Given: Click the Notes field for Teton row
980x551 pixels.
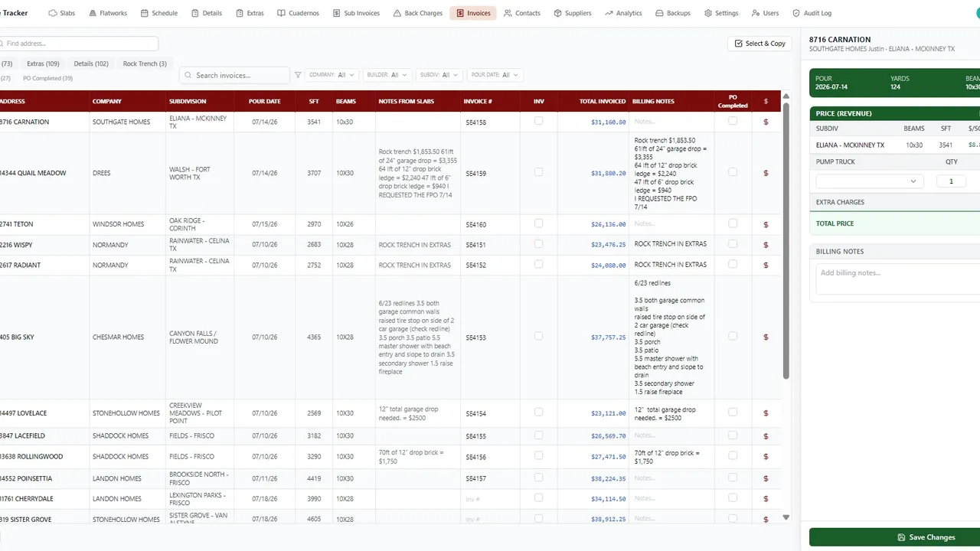Looking at the screenshot, I should click(x=671, y=224).
